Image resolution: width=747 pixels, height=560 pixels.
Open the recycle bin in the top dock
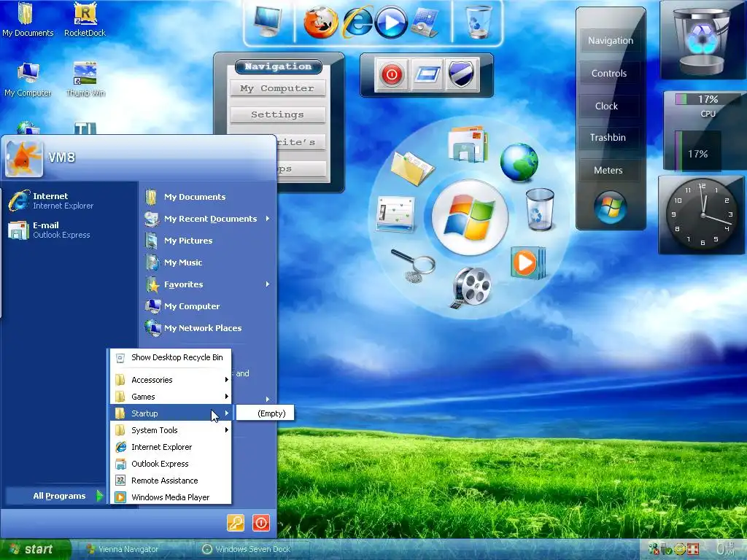(x=479, y=22)
